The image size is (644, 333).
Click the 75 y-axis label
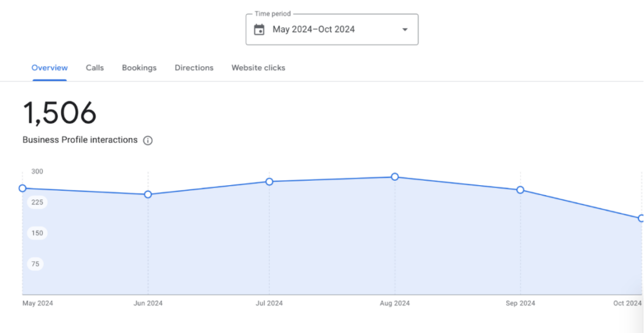point(35,264)
